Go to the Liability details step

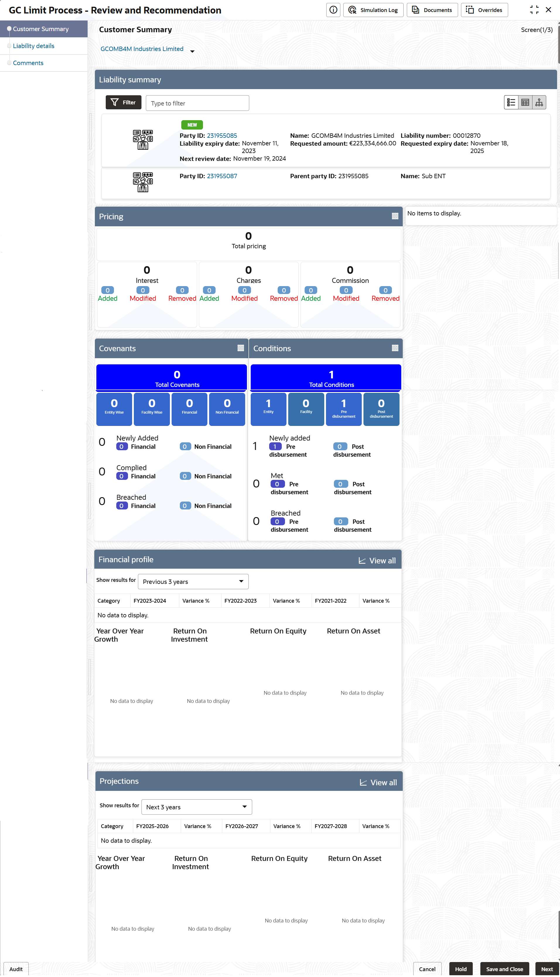click(x=33, y=46)
